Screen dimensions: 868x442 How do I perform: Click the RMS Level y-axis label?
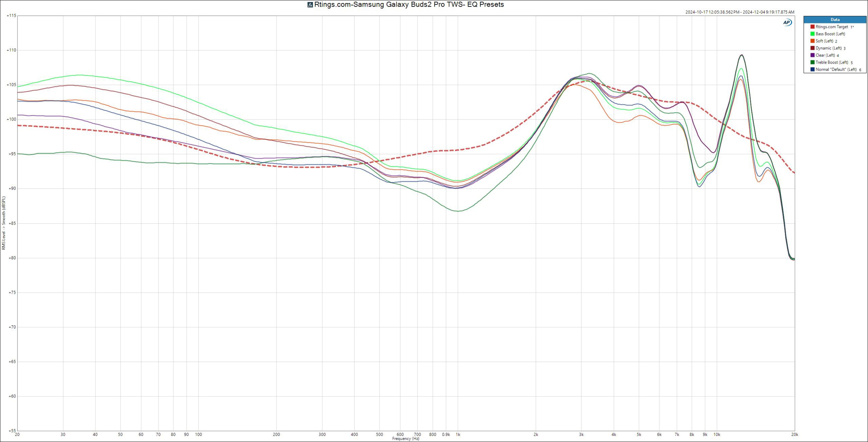pyautogui.click(x=4, y=223)
